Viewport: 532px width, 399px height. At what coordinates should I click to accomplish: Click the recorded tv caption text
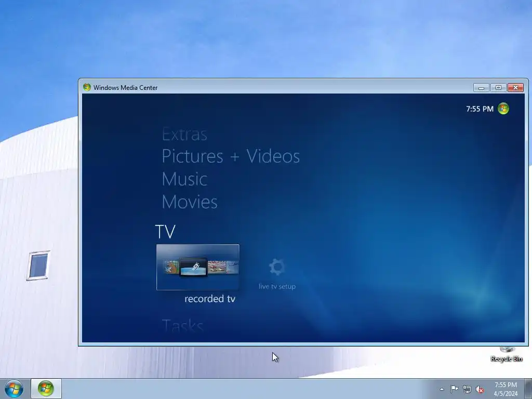210,299
